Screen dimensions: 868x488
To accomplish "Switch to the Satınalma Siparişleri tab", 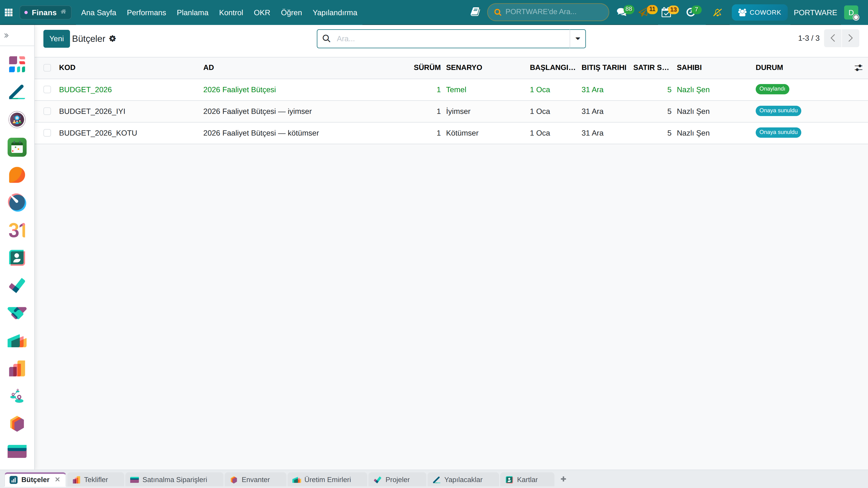I will tap(174, 480).
